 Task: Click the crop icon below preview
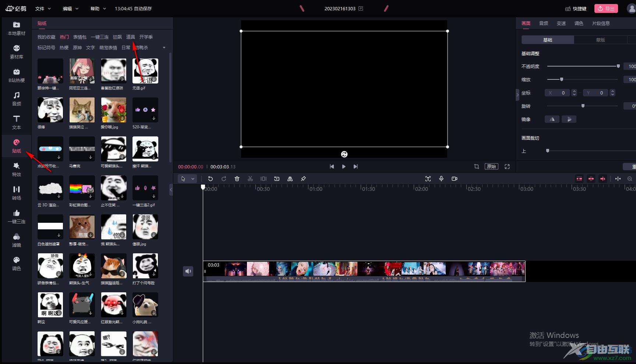(477, 167)
